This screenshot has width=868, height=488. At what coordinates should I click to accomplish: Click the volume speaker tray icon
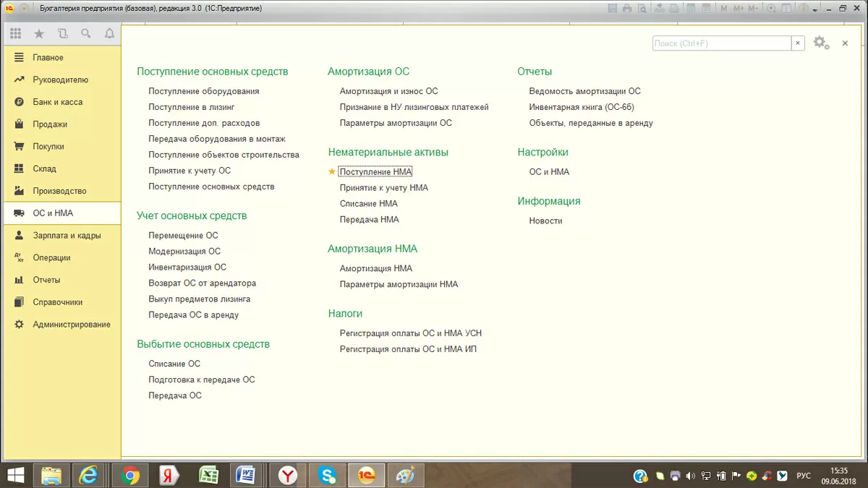point(691,476)
